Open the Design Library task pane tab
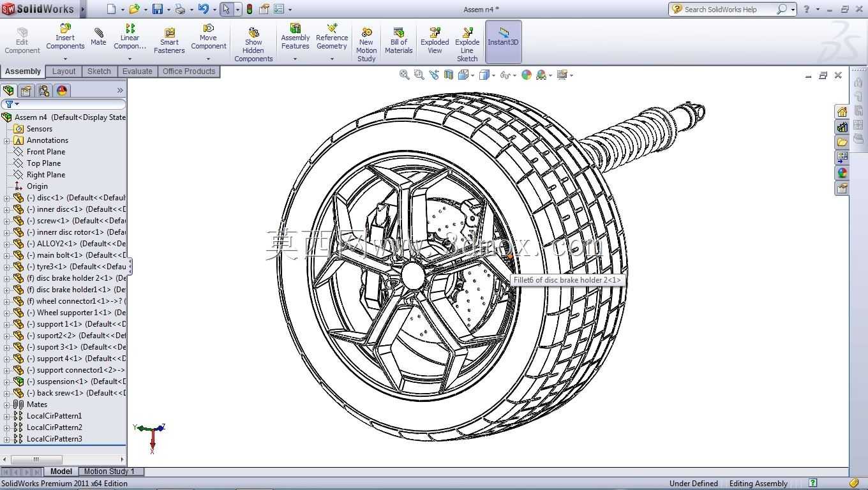The image size is (868, 490). (842, 127)
